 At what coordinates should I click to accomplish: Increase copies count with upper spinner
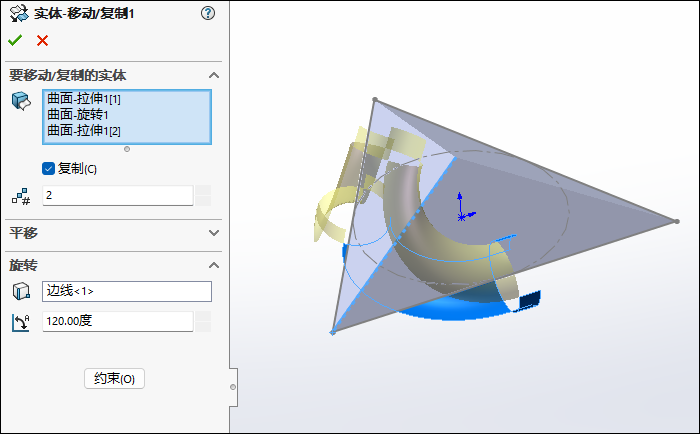(x=203, y=190)
